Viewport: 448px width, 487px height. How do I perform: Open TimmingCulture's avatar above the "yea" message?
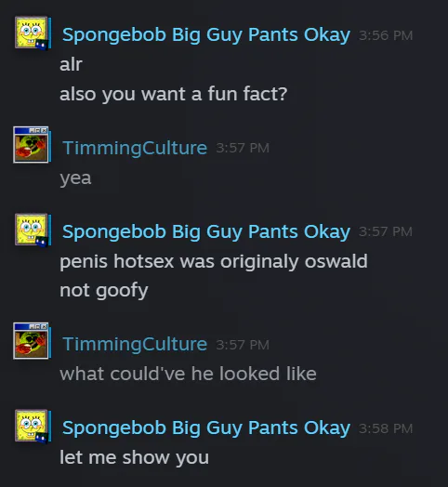[31, 144]
